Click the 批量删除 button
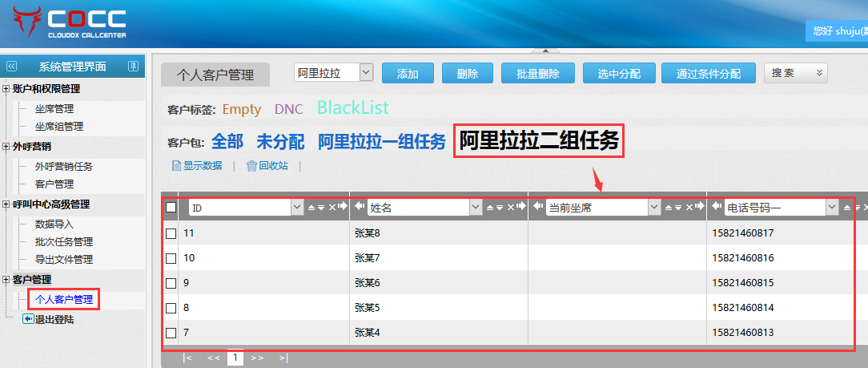Image resolution: width=868 pixels, height=368 pixels. (x=538, y=74)
